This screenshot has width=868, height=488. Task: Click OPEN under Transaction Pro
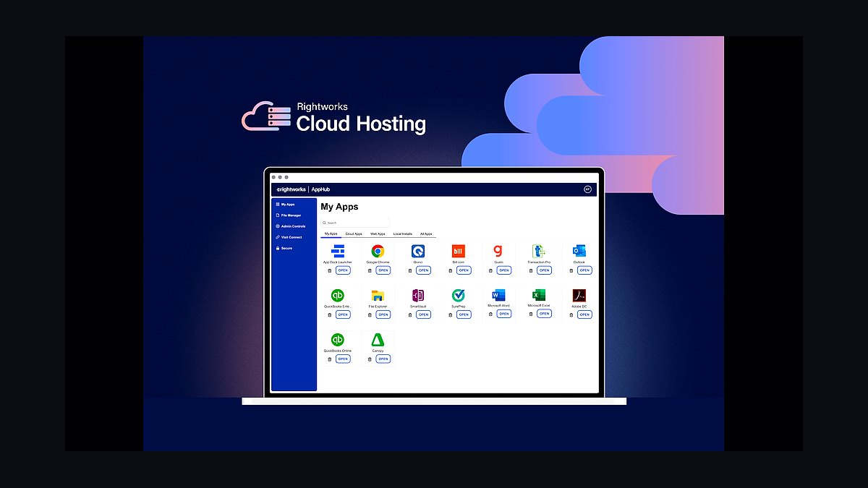tap(545, 270)
